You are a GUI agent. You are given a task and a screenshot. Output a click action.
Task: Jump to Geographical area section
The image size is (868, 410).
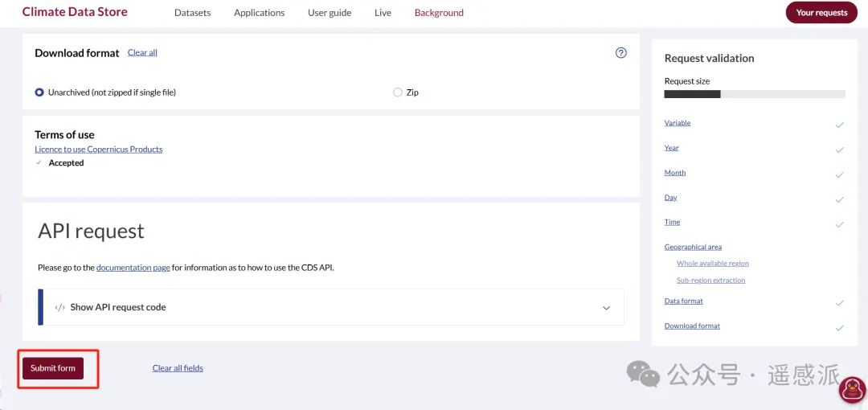pos(693,247)
